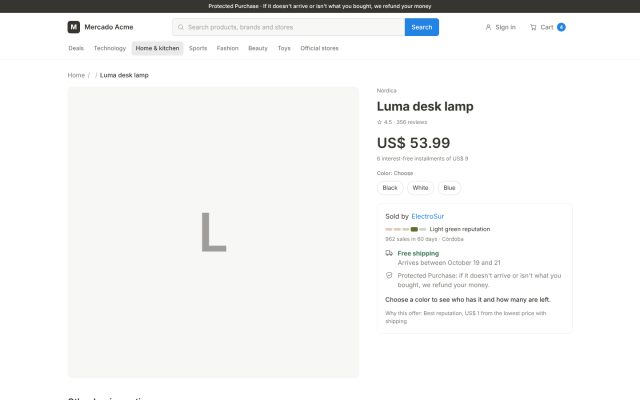Click the interest-free installments text

pyautogui.click(x=422, y=159)
